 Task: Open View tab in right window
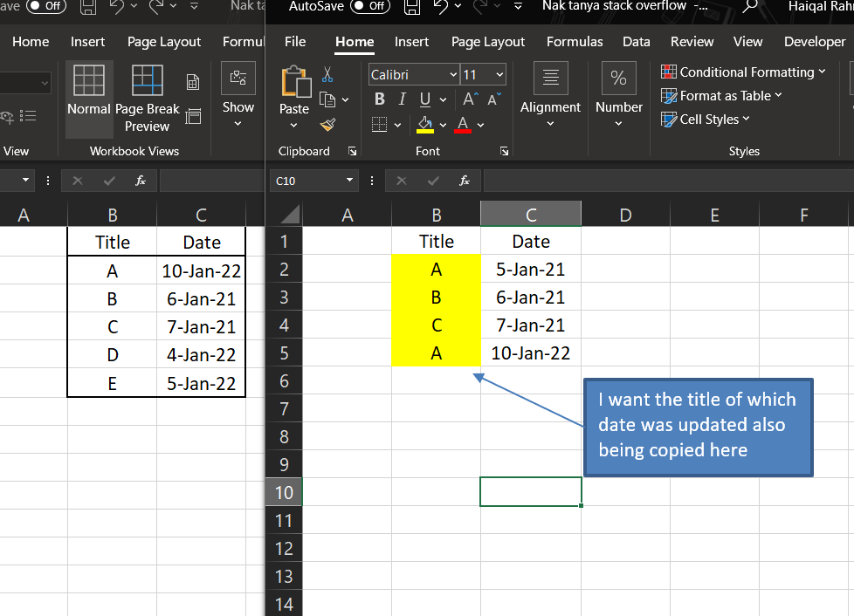[747, 42]
